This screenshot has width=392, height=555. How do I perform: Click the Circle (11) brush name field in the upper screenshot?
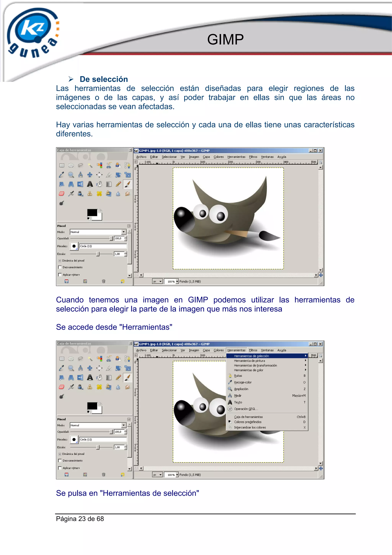pyautogui.click(x=103, y=246)
